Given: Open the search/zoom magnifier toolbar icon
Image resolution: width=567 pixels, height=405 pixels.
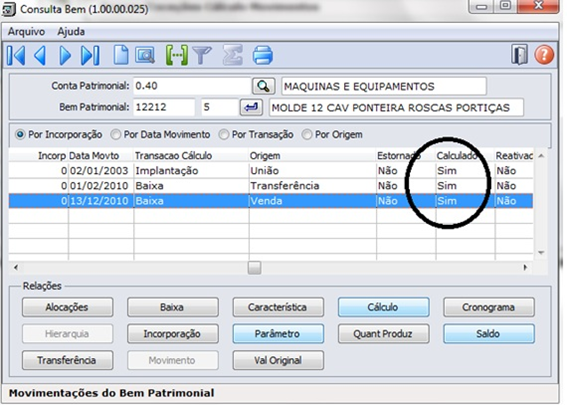Looking at the screenshot, I should (145, 56).
